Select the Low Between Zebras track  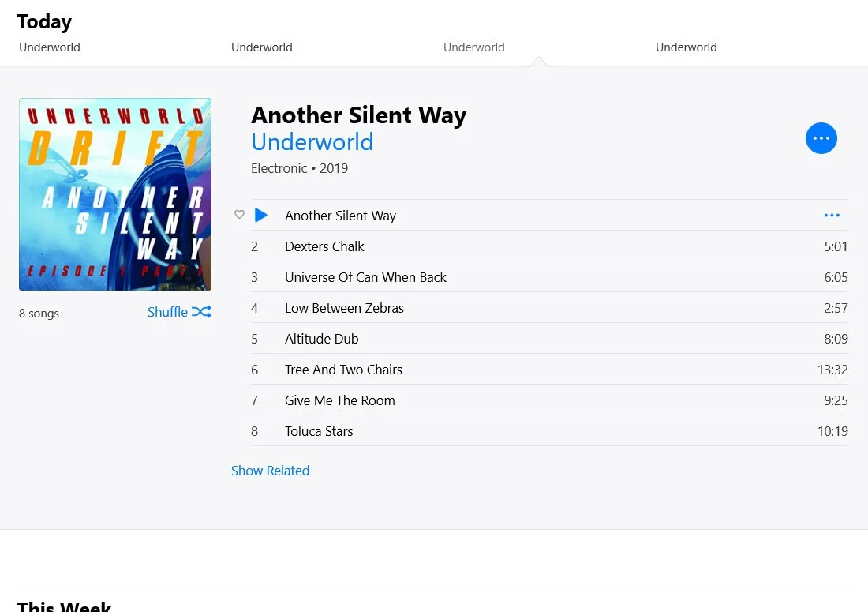pos(549,308)
